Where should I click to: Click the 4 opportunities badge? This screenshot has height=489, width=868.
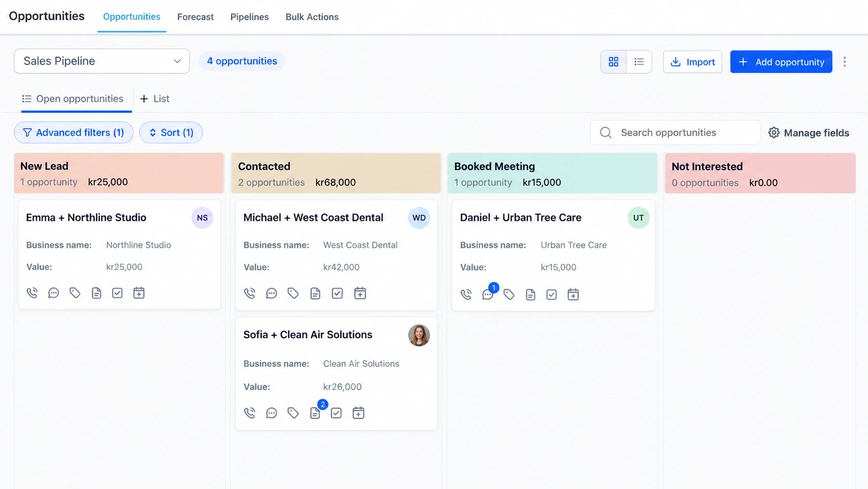pyautogui.click(x=242, y=61)
